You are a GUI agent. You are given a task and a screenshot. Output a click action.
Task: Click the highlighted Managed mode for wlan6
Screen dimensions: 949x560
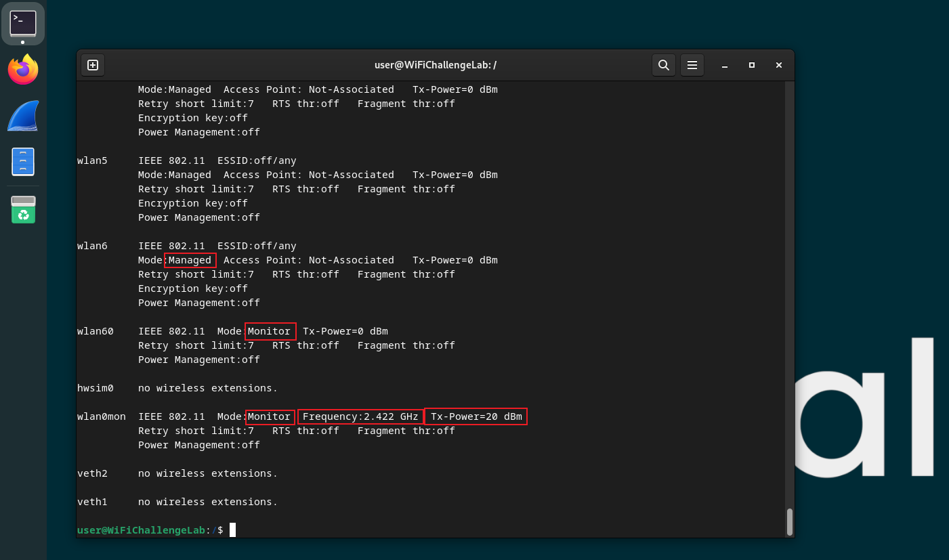[x=190, y=260]
